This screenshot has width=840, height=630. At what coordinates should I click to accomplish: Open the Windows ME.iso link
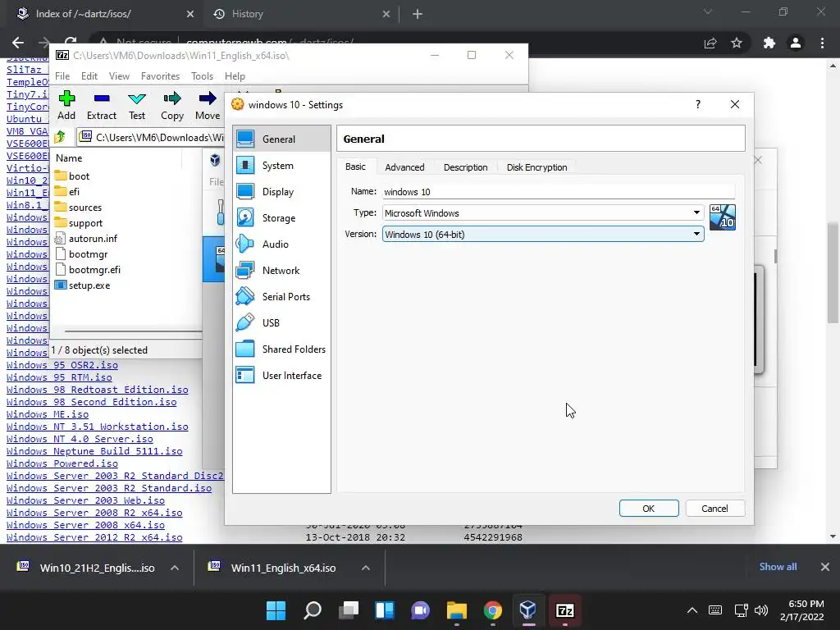48,414
